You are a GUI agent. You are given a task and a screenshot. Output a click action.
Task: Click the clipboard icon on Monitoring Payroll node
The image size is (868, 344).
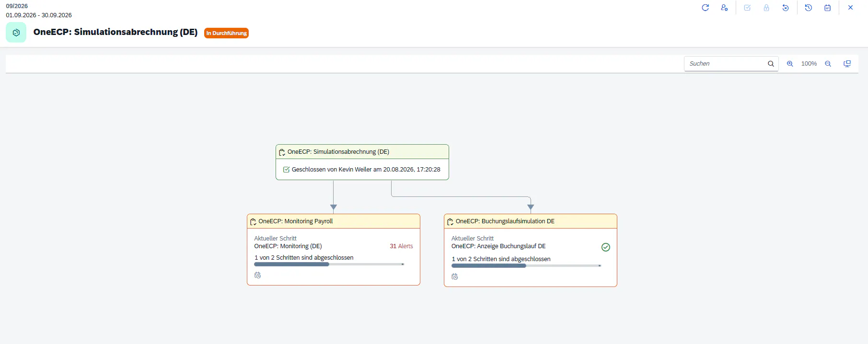(253, 222)
